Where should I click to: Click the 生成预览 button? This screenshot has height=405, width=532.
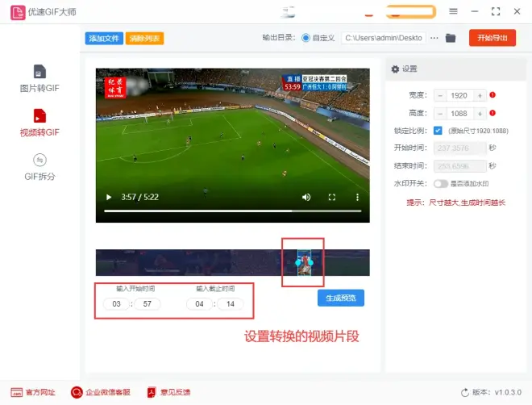point(341,298)
